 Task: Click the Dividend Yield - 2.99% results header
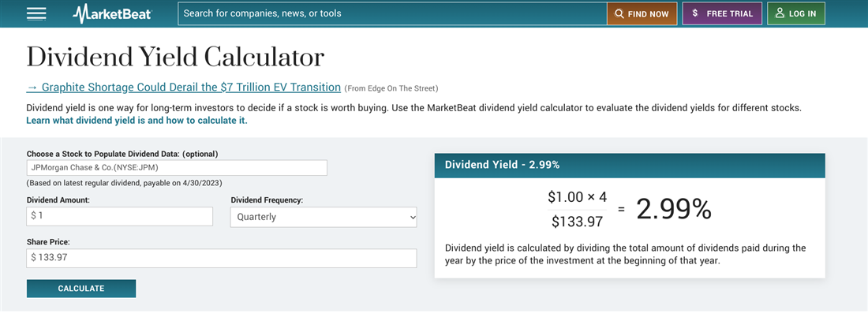tap(630, 165)
